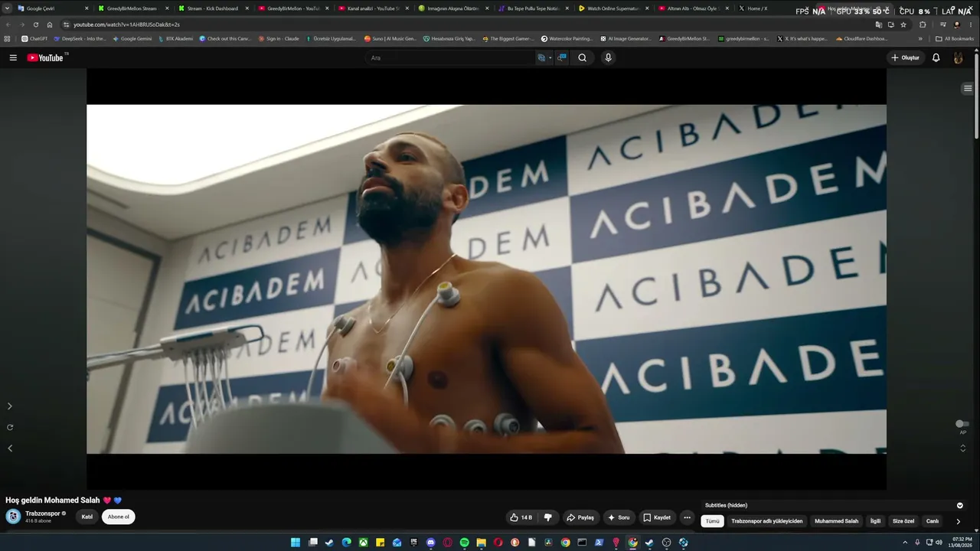Expand the Subtitles (hidden) panel
Image resolution: width=980 pixels, height=551 pixels.
coord(959,505)
